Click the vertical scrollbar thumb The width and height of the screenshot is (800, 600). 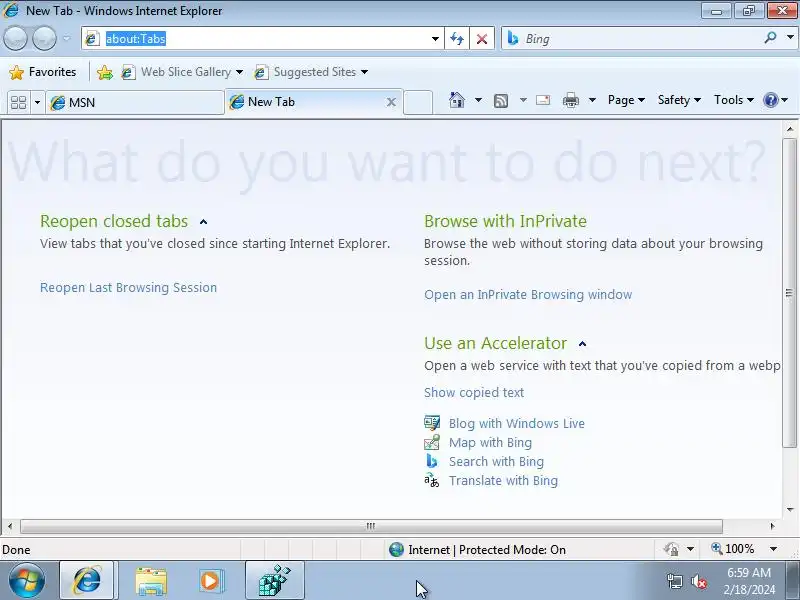click(790, 293)
